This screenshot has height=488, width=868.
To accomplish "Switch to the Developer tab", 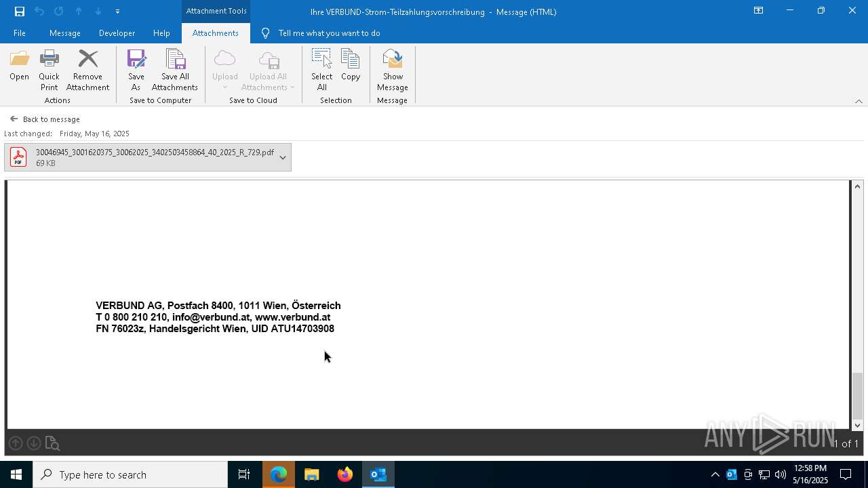I will coord(117,33).
